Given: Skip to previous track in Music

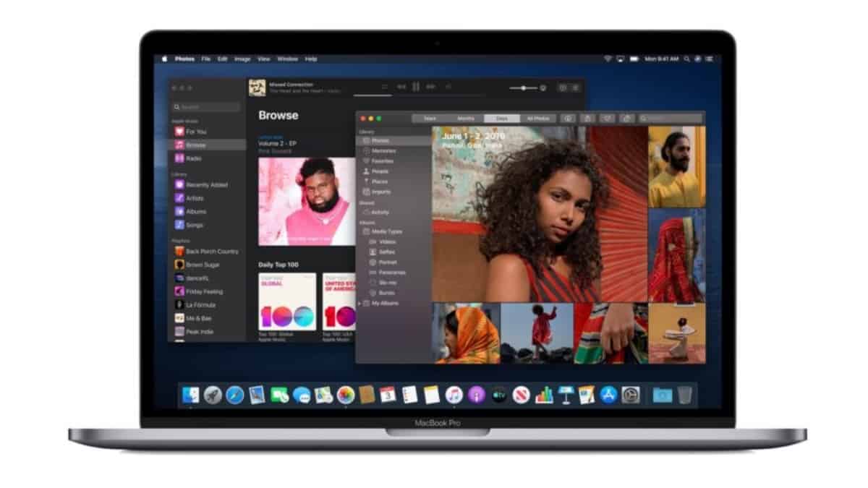Looking at the screenshot, I should pos(401,87).
